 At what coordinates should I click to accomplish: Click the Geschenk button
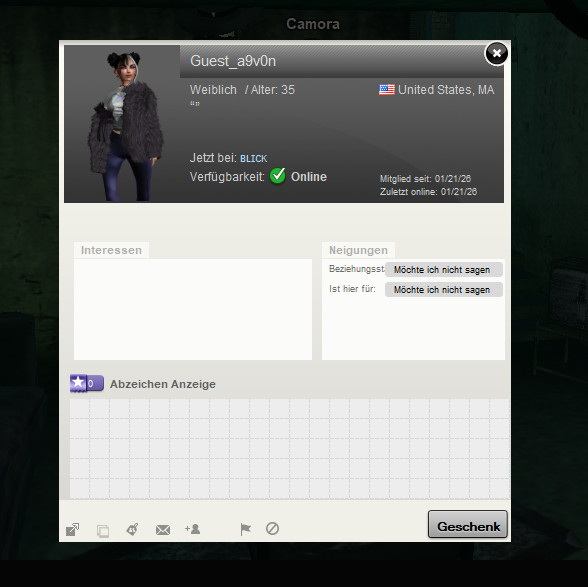[468, 524]
